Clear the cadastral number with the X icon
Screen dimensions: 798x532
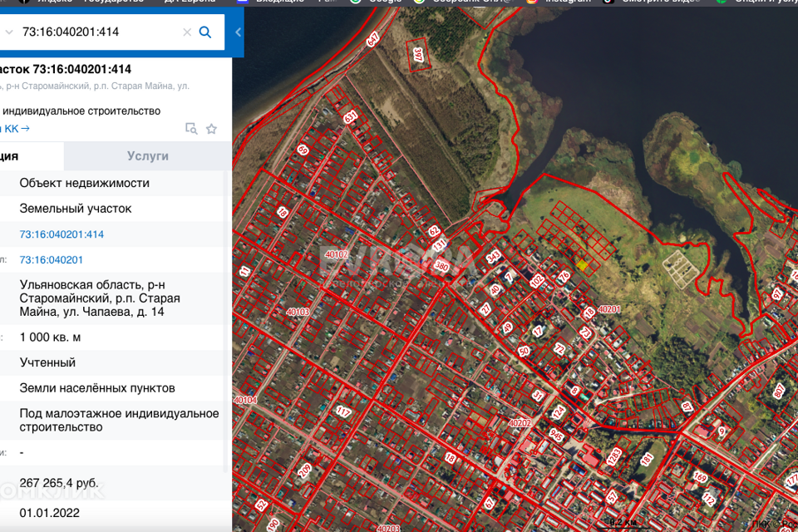pos(187,32)
